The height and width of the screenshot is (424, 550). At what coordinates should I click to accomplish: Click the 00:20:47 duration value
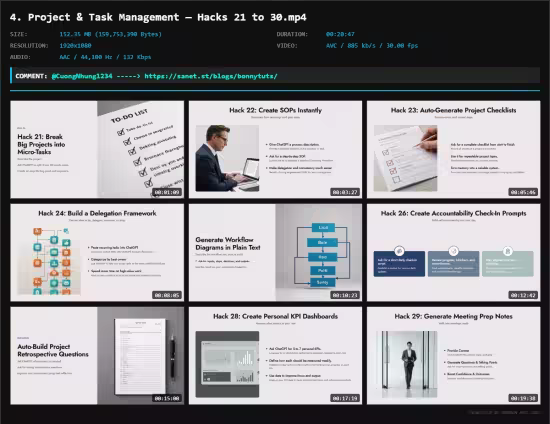tap(340, 34)
